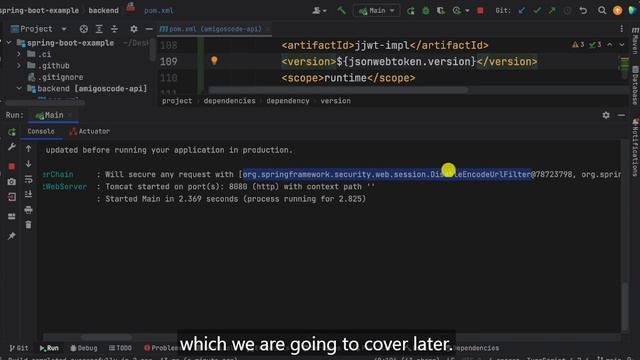Open Search Everywhere magnifier

(x=602, y=11)
